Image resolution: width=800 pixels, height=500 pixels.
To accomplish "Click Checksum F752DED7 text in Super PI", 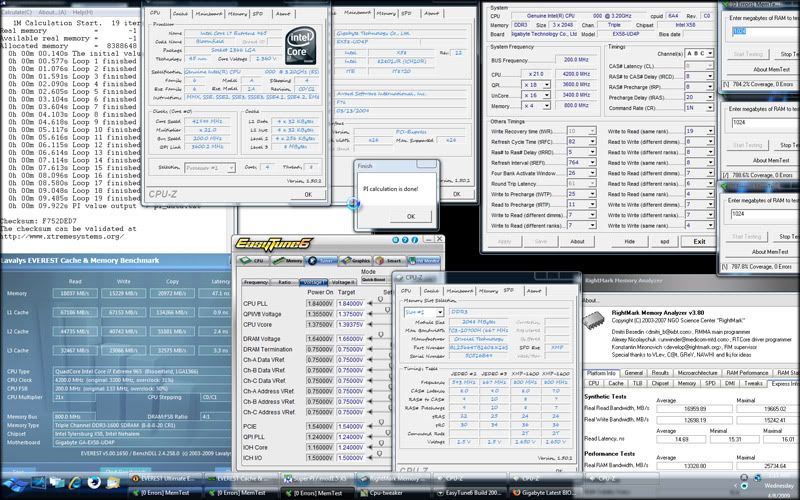I will (38, 221).
